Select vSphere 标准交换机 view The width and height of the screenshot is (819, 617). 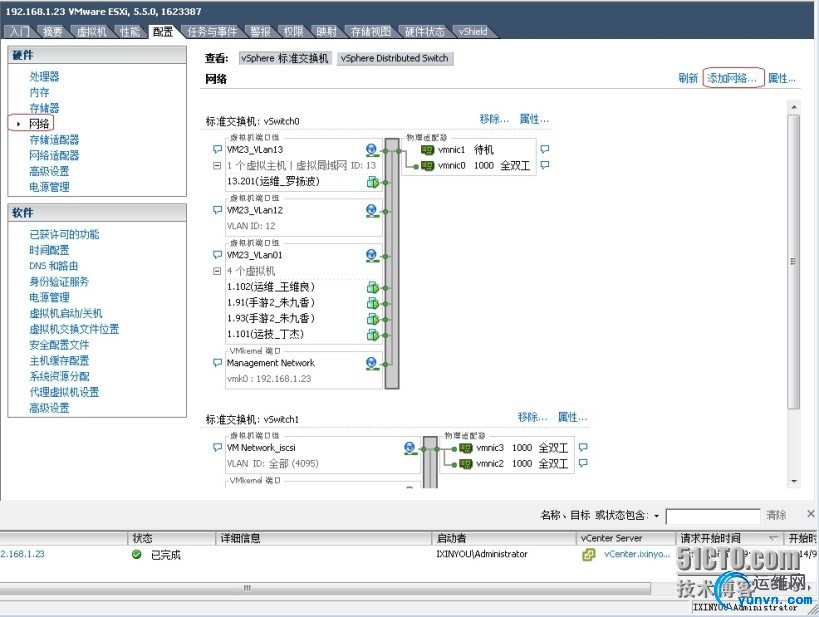(x=285, y=59)
